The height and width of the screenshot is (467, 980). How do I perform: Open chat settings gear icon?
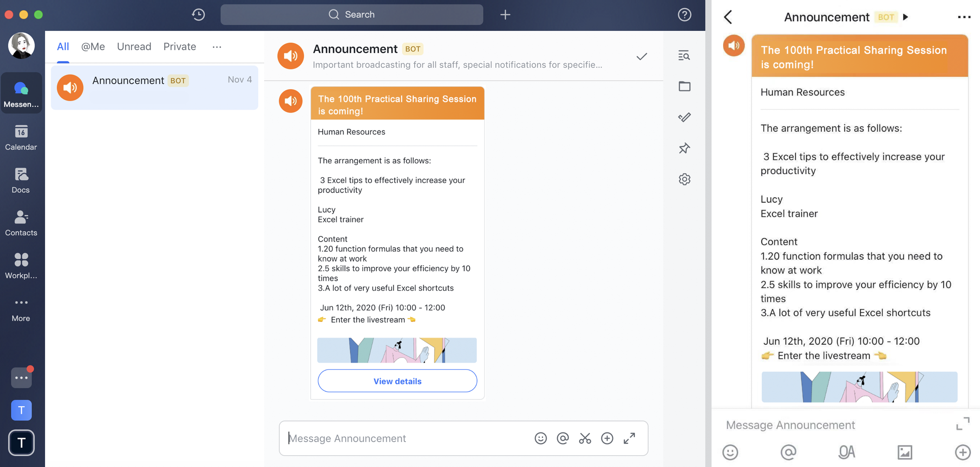click(x=684, y=179)
